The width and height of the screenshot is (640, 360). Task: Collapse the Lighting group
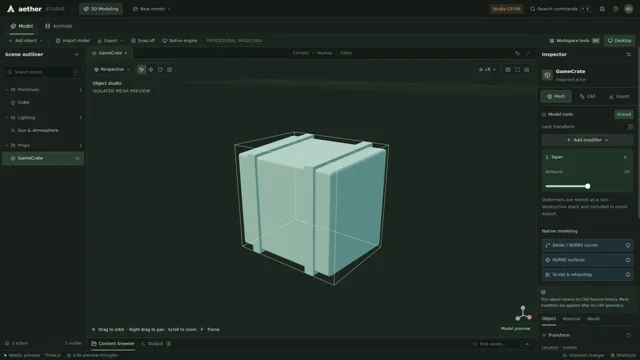[x=7, y=118]
